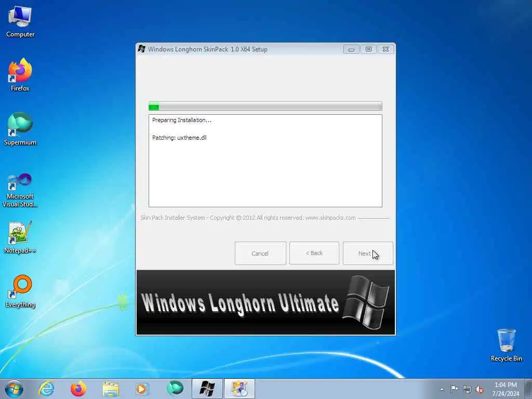Select the Notepad++ desktop shortcut

(x=20, y=237)
